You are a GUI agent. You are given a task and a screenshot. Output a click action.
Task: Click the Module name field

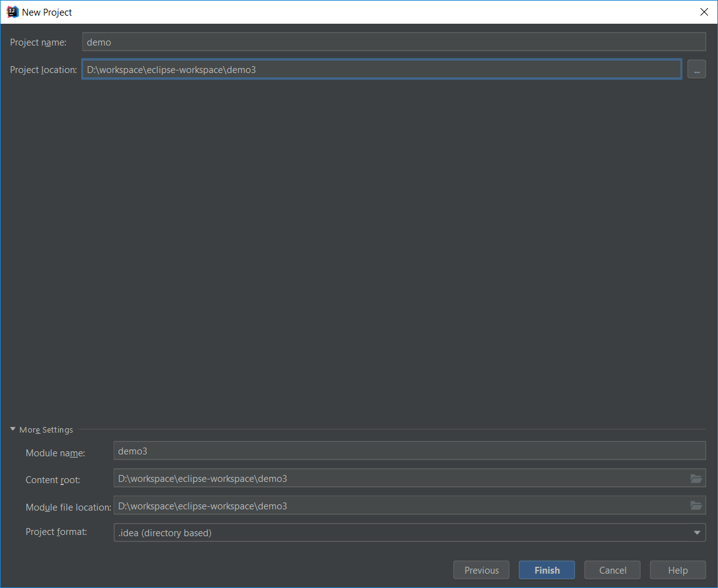[x=410, y=451]
